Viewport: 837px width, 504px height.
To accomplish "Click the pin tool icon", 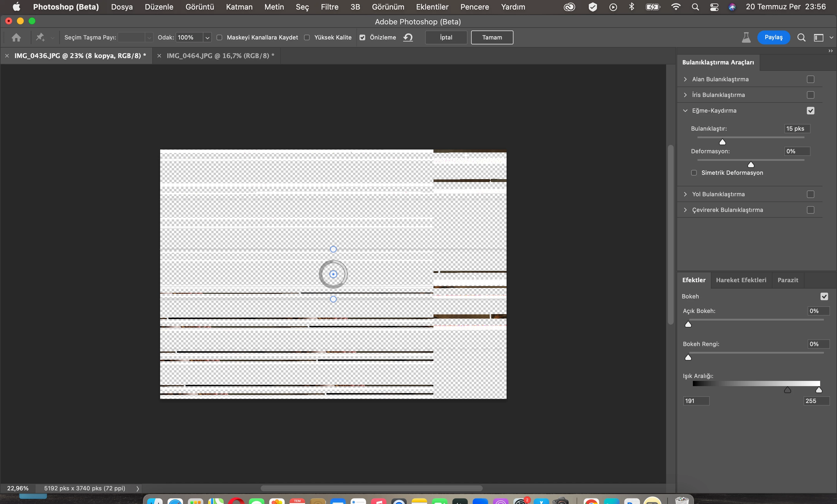I will (40, 37).
